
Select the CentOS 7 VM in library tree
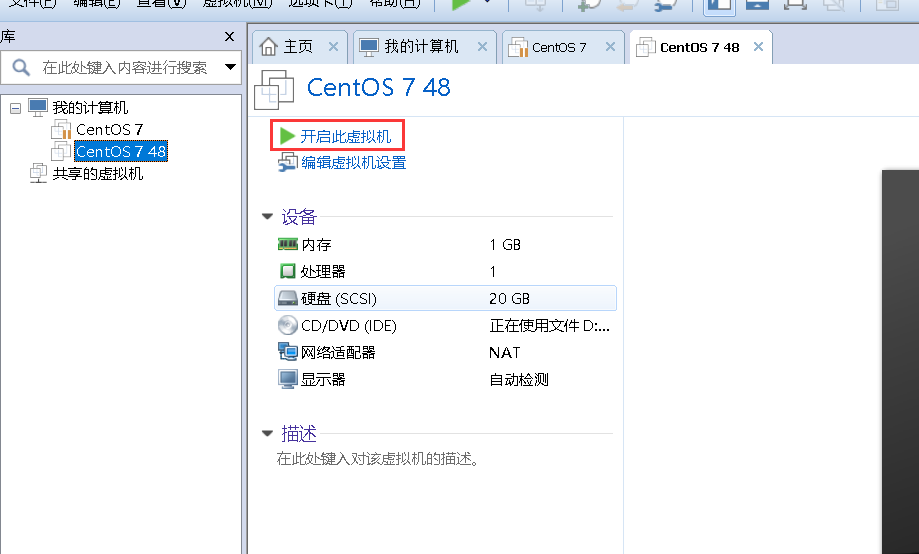[110, 129]
